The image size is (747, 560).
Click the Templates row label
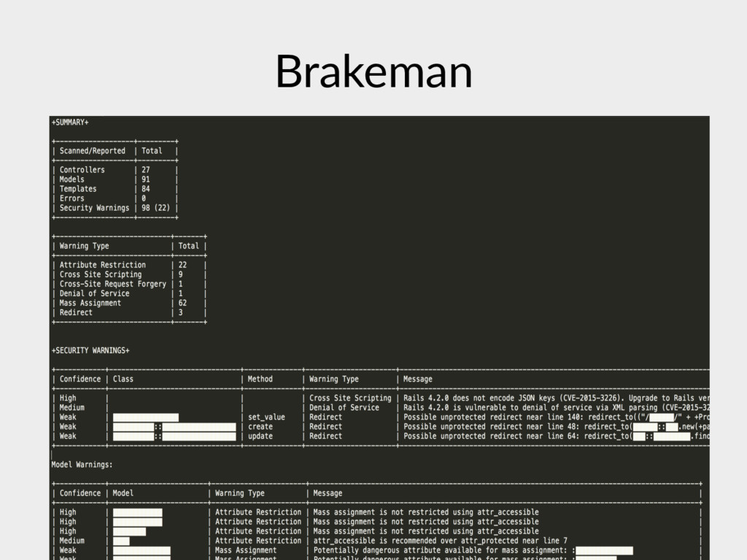click(78, 189)
